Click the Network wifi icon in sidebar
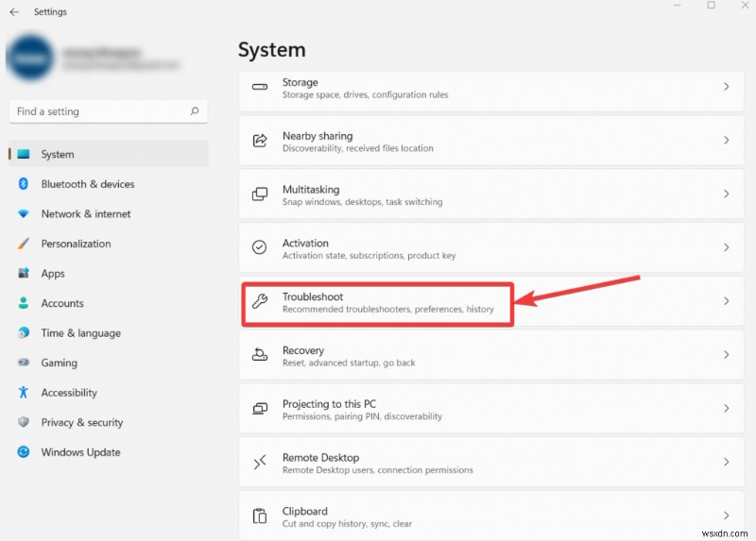 click(23, 213)
